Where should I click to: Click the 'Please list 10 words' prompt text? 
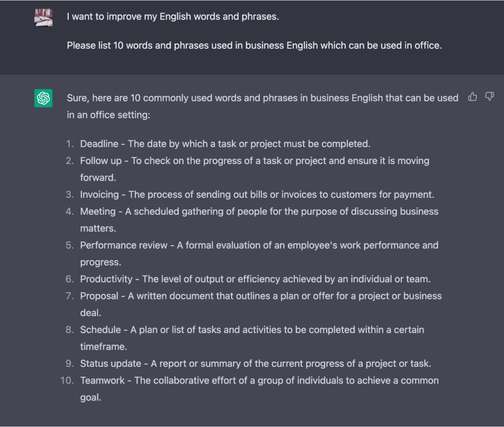tap(254, 46)
